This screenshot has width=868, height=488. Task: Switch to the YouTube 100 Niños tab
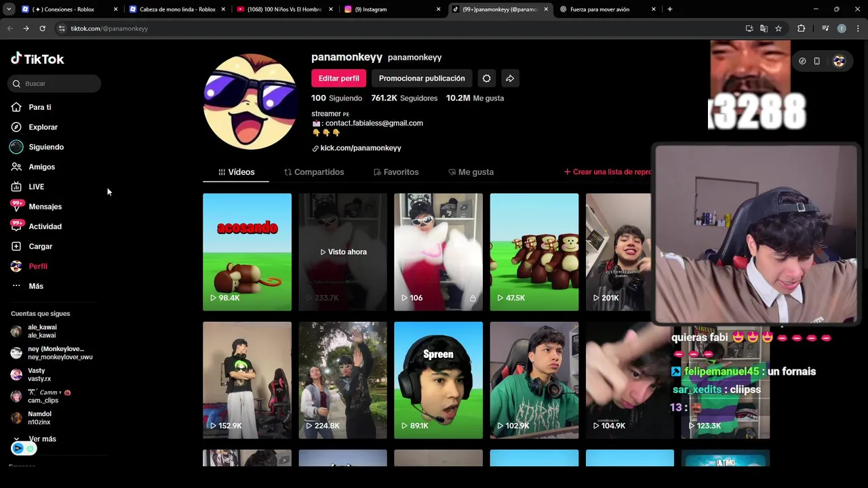pos(284,9)
